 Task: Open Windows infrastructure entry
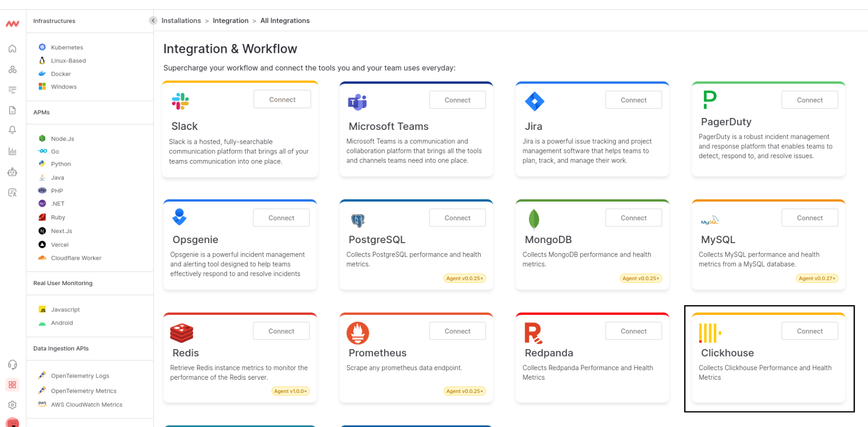click(x=64, y=86)
